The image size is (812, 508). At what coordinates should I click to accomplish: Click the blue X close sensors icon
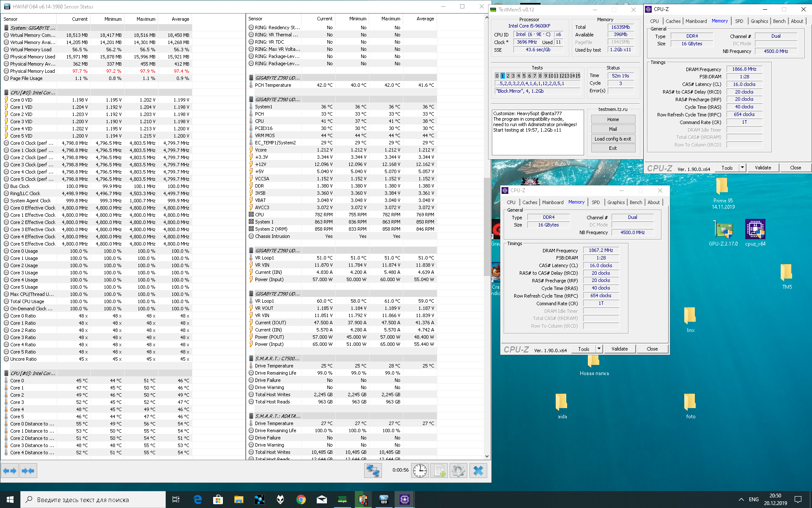click(x=478, y=471)
